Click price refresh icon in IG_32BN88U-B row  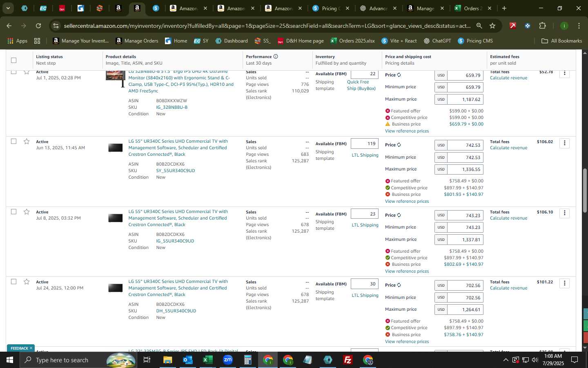coord(399,75)
